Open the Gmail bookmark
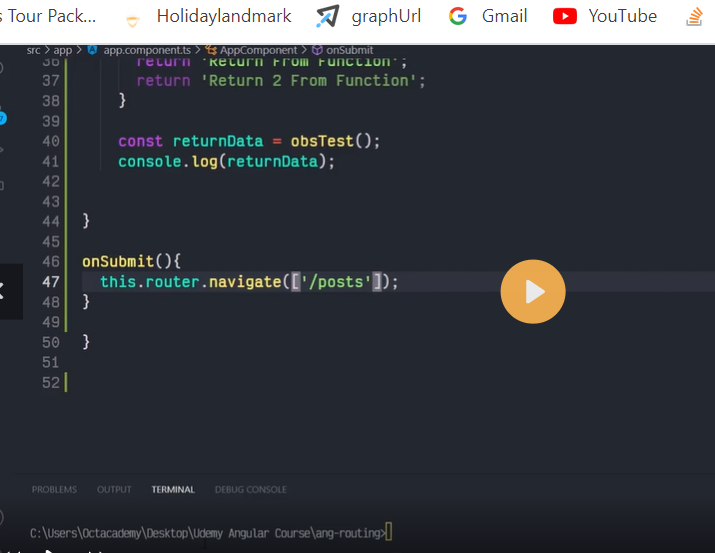This screenshot has height=553, width=715. tap(488, 16)
